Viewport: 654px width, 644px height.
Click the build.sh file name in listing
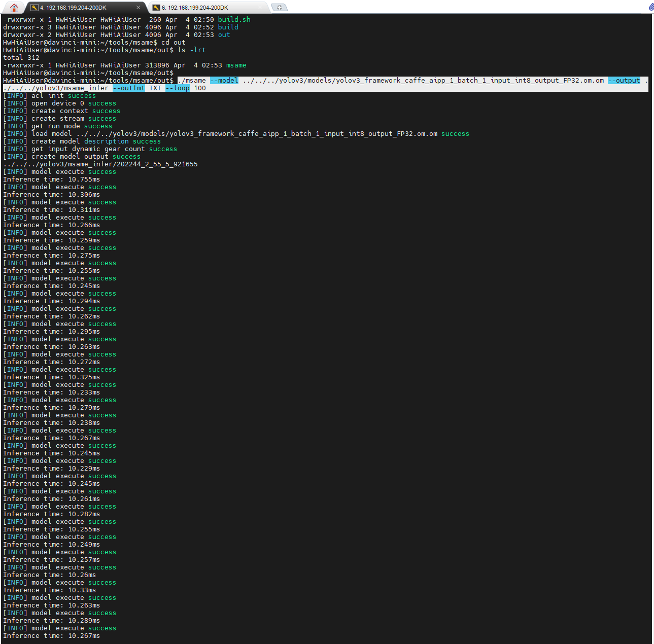click(x=234, y=20)
